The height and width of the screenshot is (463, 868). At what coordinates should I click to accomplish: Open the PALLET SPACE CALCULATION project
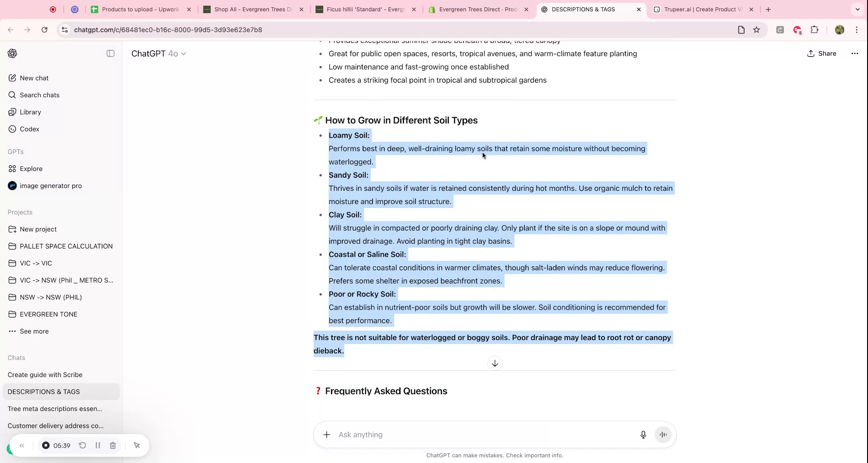(x=66, y=246)
